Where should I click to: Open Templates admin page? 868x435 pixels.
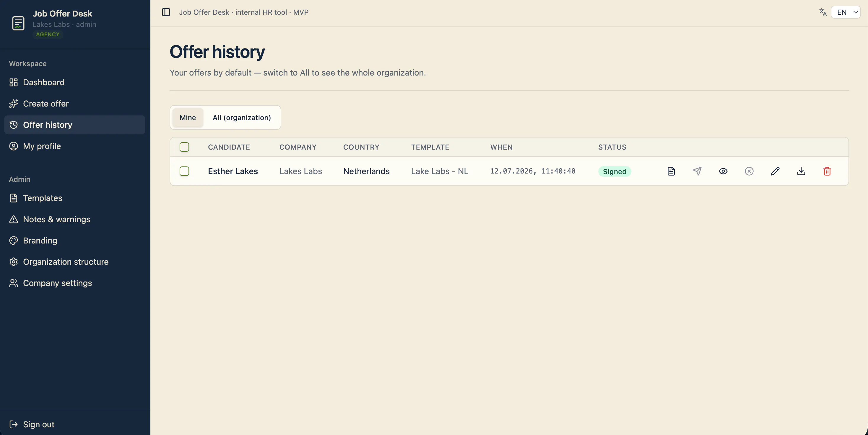(75, 198)
